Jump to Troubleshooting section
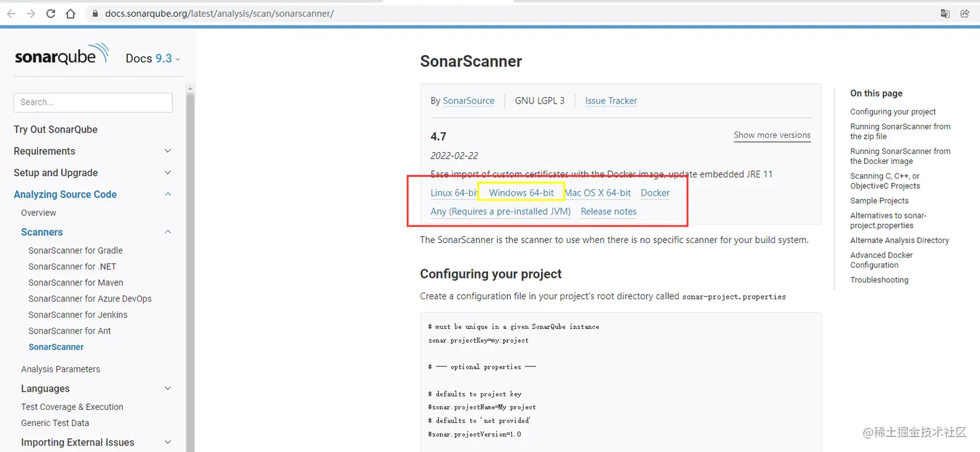This screenshot has width=980, height=452. coord(880,280)
